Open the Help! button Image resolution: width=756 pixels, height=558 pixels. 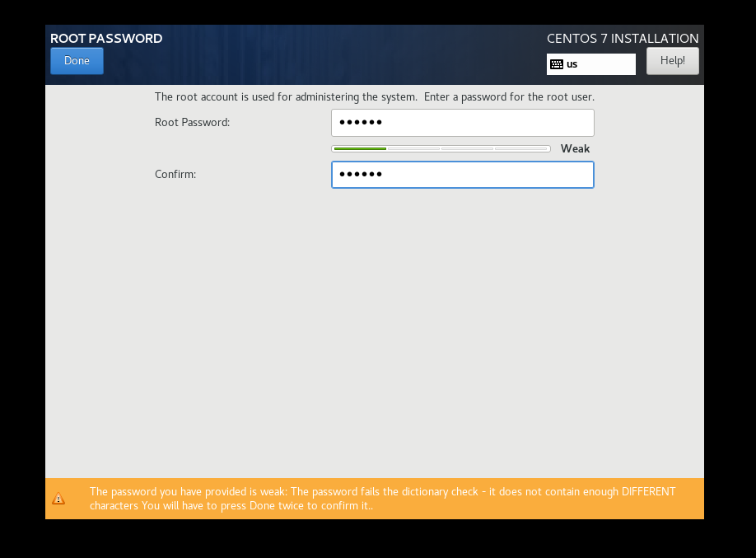[x=672, y=61]
